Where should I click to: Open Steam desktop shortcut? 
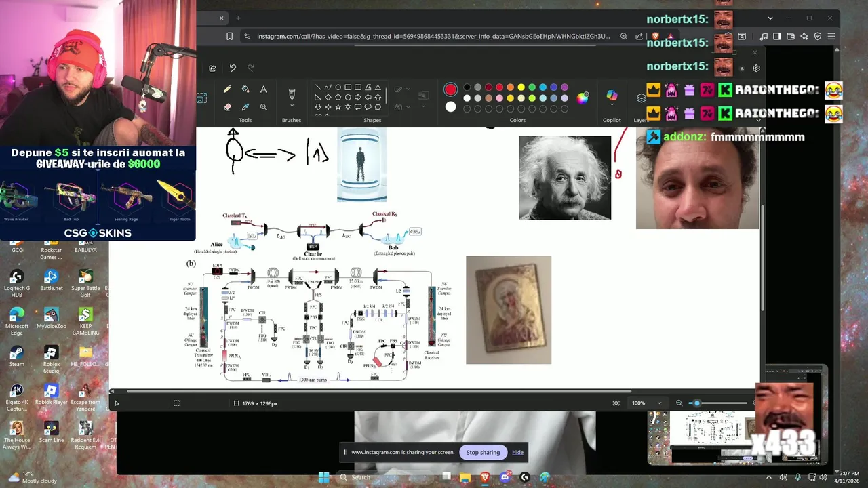click(16, 356)
